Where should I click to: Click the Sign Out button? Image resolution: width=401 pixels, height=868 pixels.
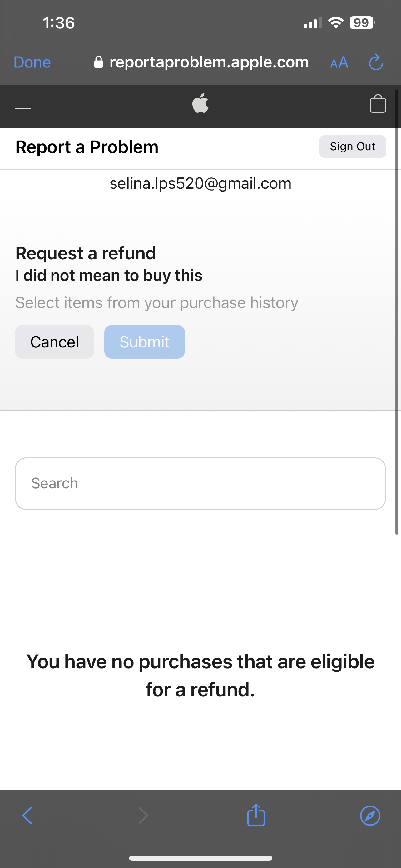(x=353, y=147)
